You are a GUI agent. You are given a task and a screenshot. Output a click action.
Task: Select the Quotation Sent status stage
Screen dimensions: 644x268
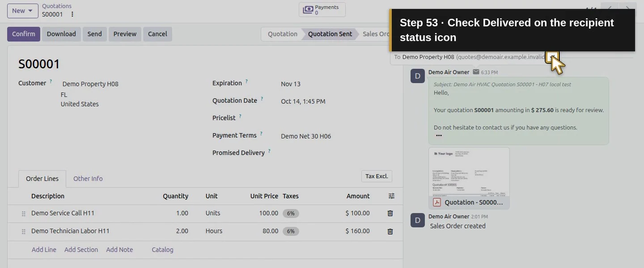click(x=330, y=34)
